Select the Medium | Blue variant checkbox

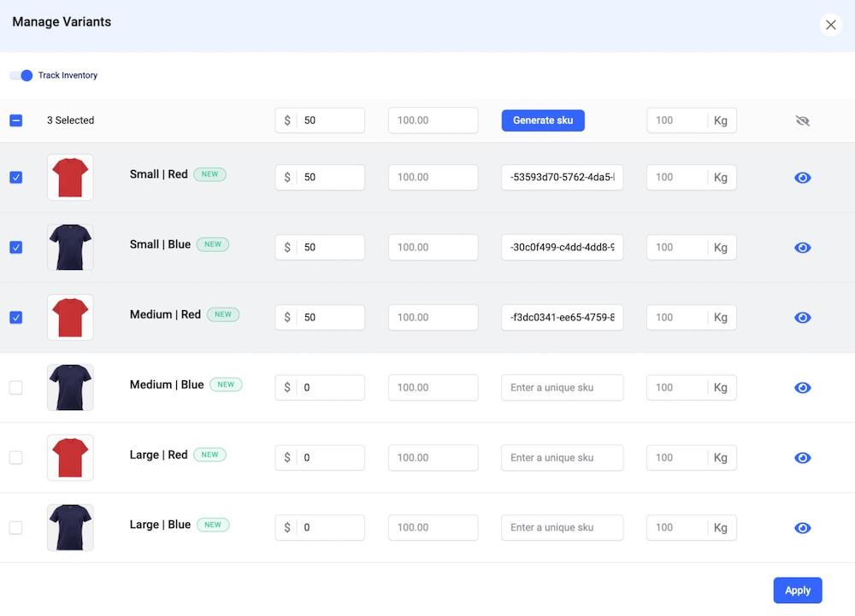15,388
